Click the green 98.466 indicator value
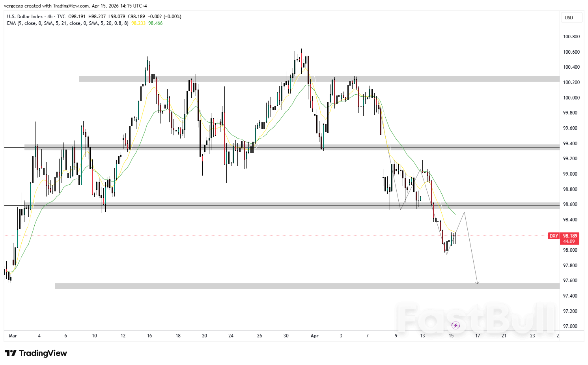 (155, 23)
